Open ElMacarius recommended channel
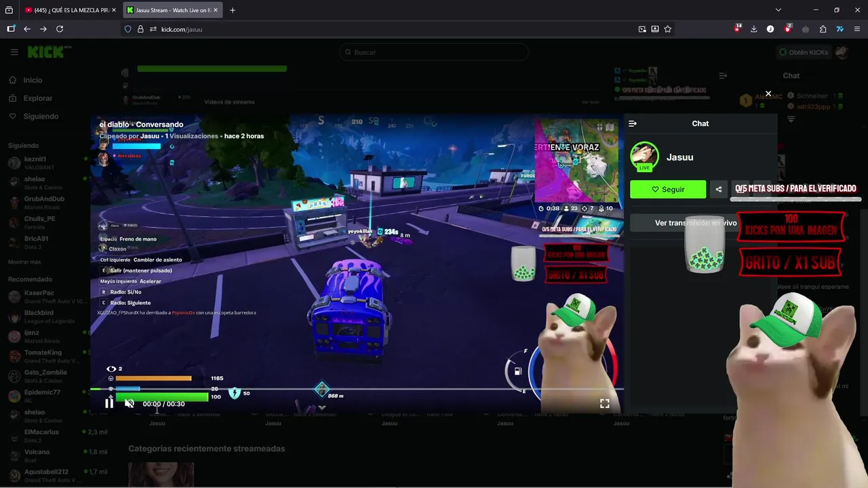 45,435
